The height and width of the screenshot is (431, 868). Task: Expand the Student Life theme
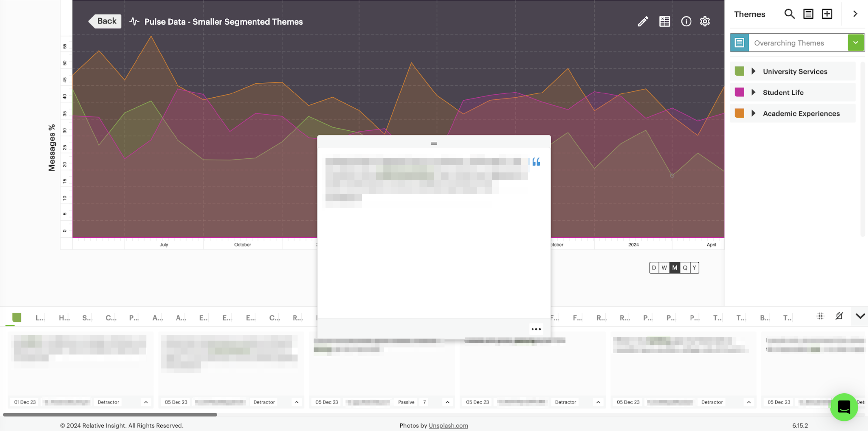(753, 92)
